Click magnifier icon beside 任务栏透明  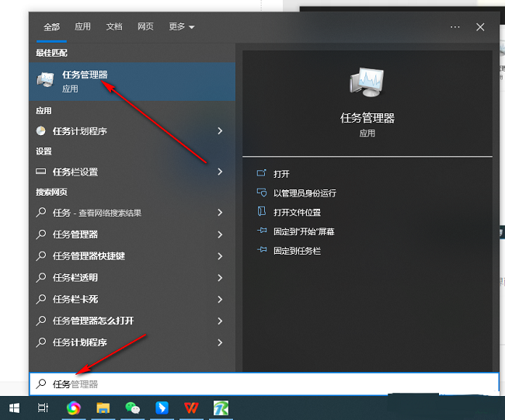pyautogui.click(x=41, y=277)
